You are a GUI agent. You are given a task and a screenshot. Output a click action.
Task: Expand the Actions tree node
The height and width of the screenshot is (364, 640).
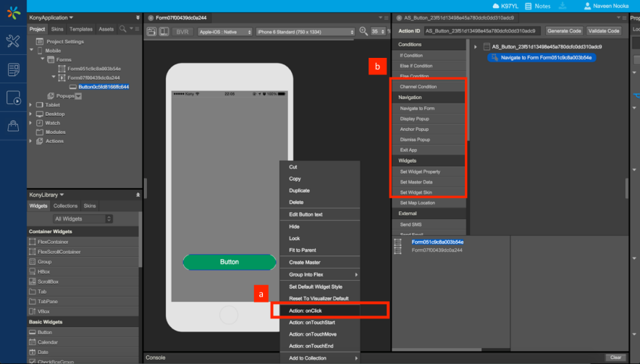point(30,141)
